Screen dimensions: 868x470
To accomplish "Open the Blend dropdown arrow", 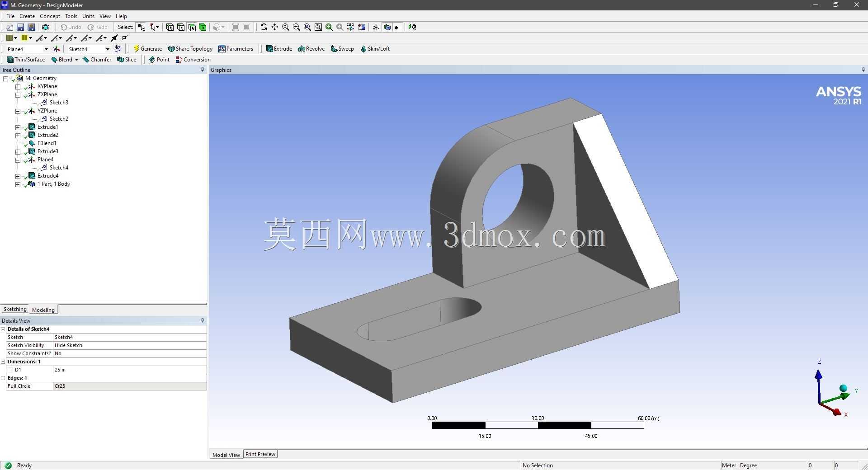I will (76, 60).
